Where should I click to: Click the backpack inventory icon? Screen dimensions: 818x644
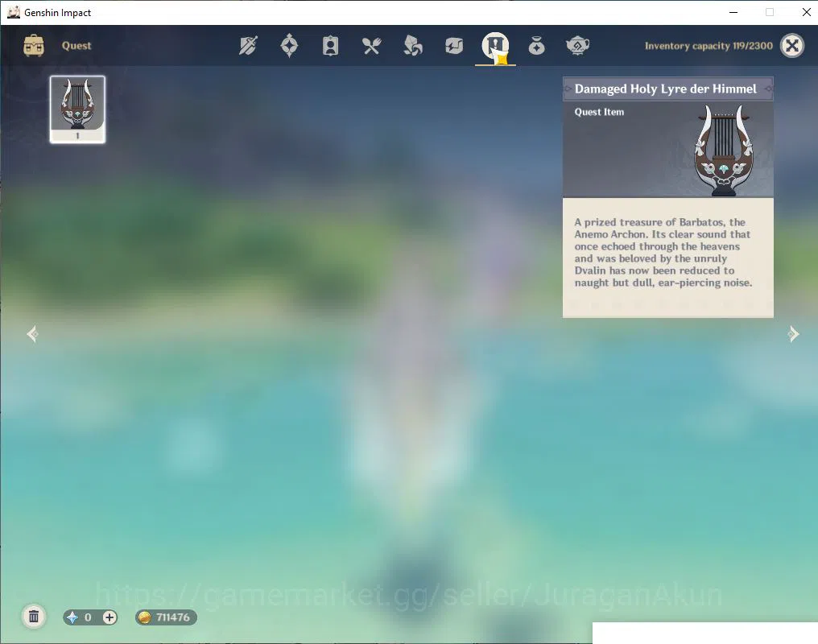(x=34, y=46)
